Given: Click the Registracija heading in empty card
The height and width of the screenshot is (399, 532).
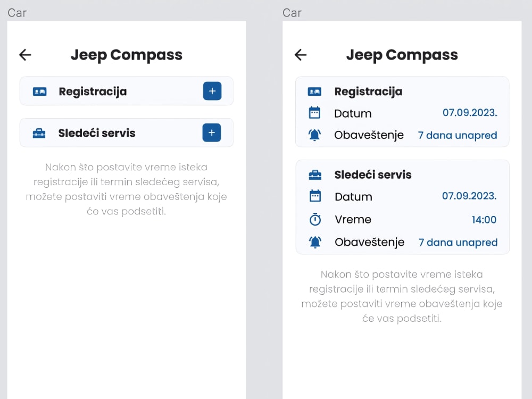Looking at the screenshot, I should pyautogui.click(x=93, y=92).
